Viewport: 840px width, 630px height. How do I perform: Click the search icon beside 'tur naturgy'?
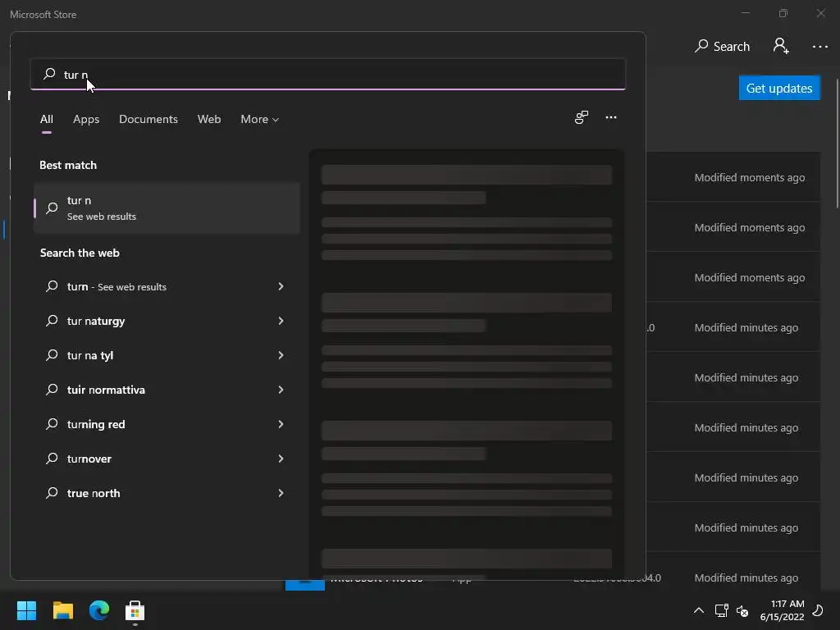52,321
